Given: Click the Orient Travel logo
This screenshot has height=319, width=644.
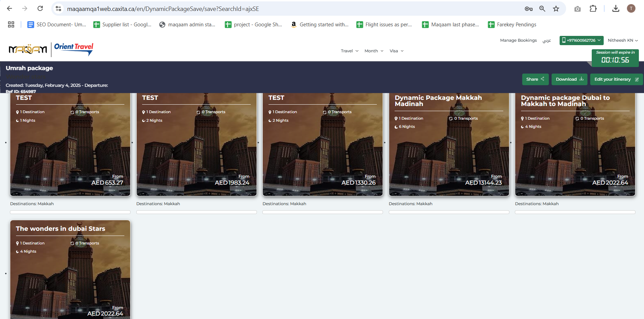Looking at the screenshot, I should point(73,49).
